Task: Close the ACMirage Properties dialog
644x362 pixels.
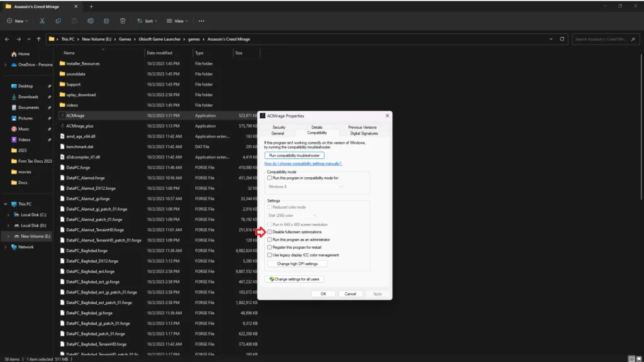Action: click(x=387, y=116)
